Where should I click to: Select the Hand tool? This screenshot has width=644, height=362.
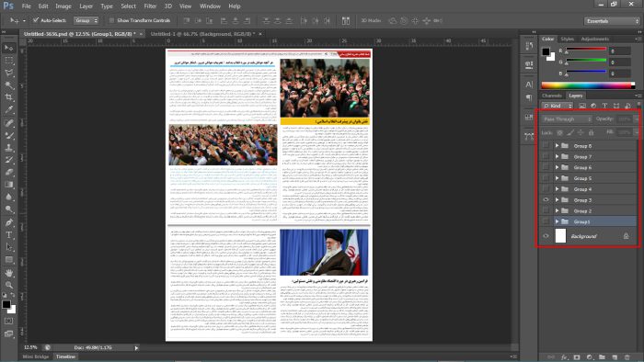pyautogui.click(x=8, y=273)
